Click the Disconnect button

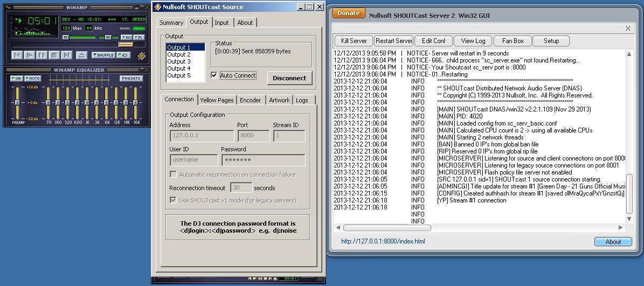(289, 78)
